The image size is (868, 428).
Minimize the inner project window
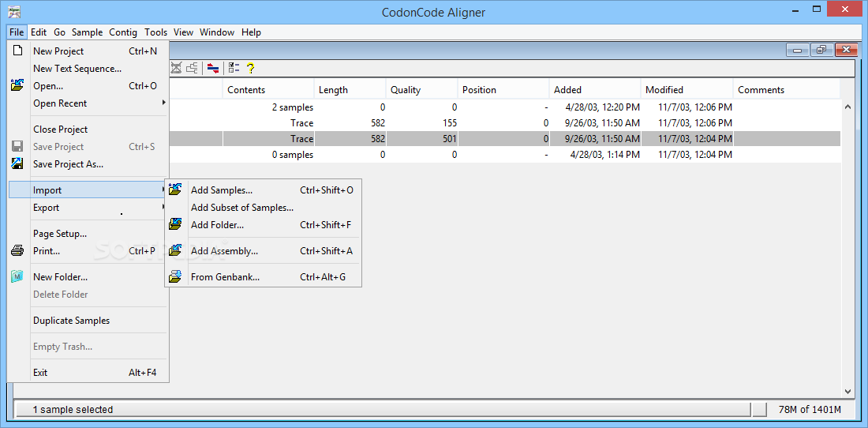798,51
